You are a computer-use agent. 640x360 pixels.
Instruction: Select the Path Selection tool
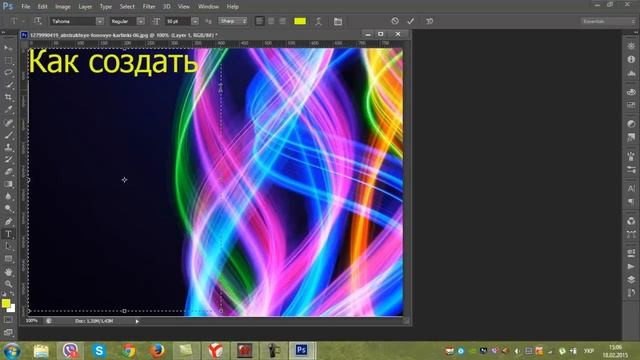(x=8, y=246)
